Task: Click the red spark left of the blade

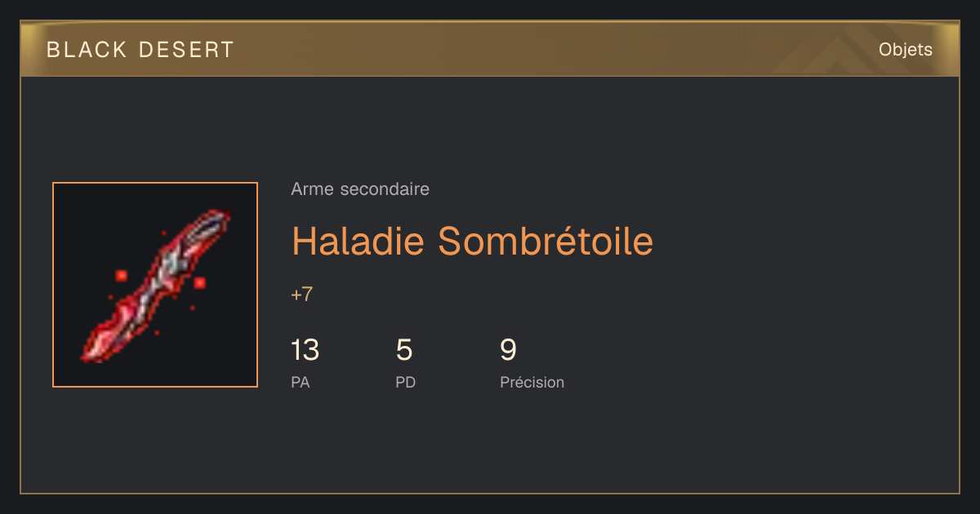Action: tap(121, 276)
